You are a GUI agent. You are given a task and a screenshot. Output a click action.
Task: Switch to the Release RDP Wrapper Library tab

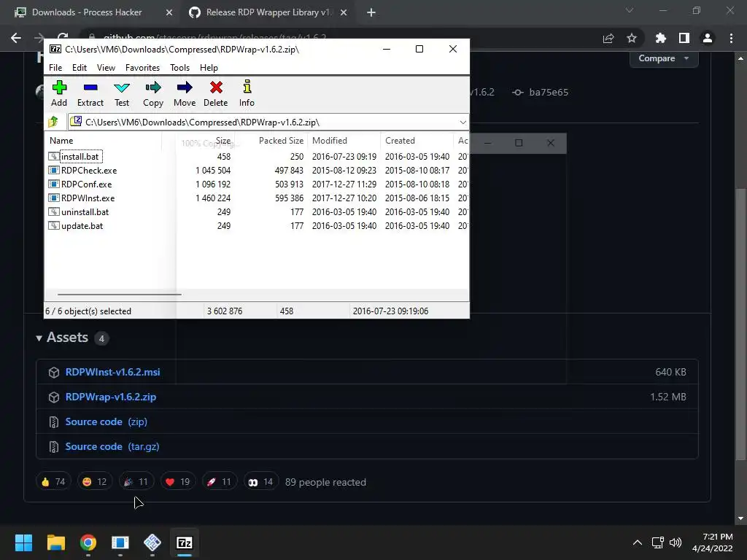(x=268, y=12)
